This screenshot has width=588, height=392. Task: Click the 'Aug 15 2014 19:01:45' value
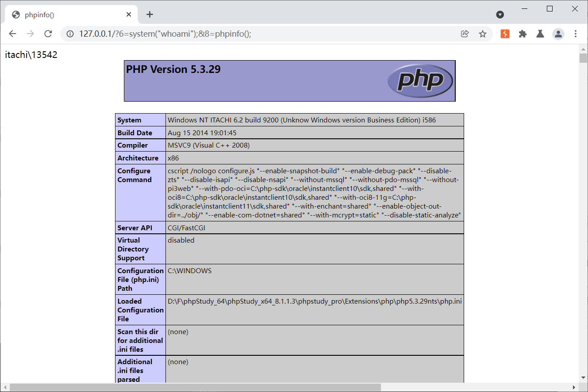coord(202,133)
